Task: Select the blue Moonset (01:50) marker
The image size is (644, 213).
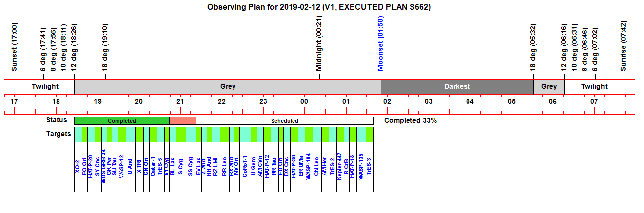Action: pyautogui.click(x=381, y=44)
